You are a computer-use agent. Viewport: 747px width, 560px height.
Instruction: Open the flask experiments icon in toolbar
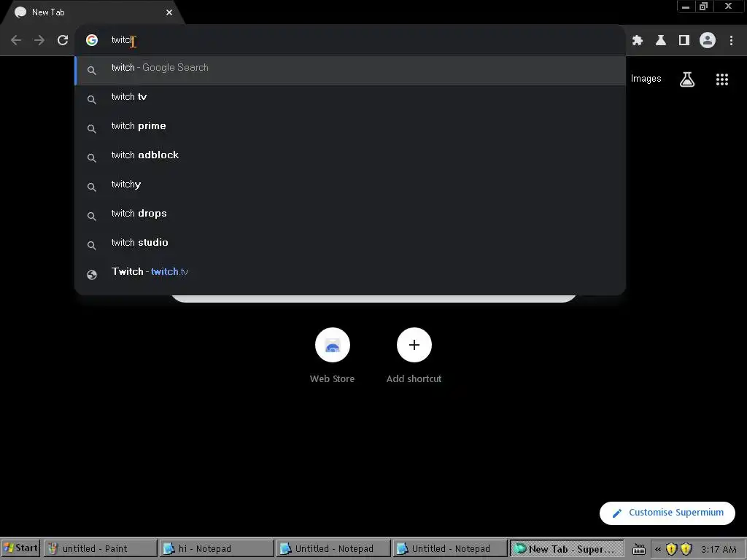[661, 40]
